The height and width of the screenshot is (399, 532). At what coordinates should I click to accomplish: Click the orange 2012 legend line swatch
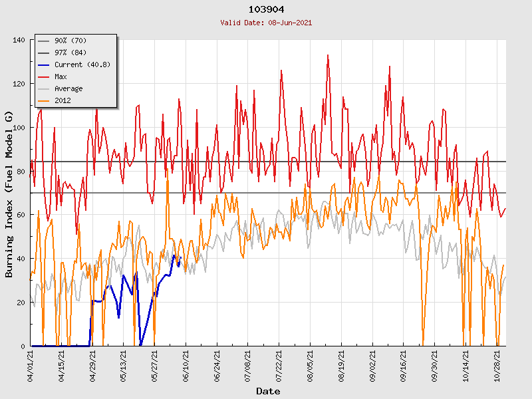pyautogui.click(x=44, y=101)
